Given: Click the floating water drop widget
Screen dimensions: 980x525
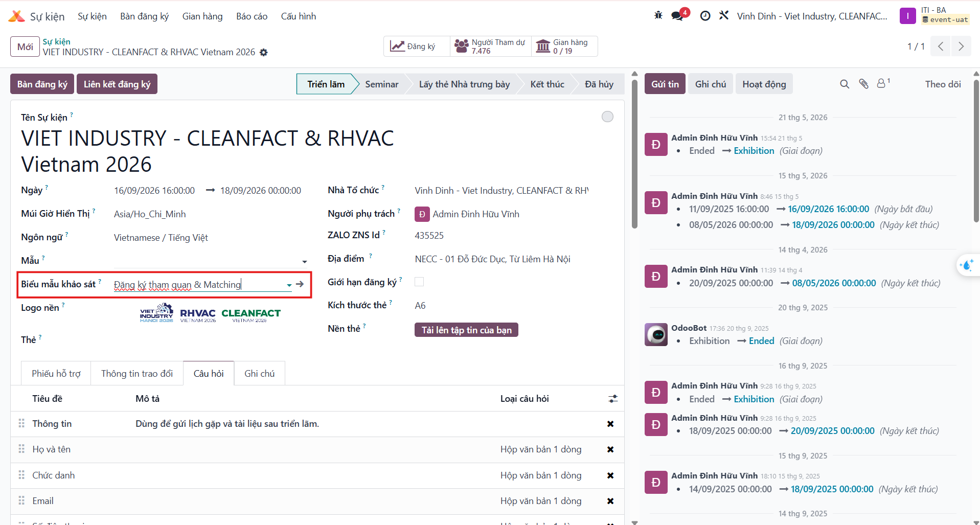Looking at the screenshot, I should click(x=967, y=265).
